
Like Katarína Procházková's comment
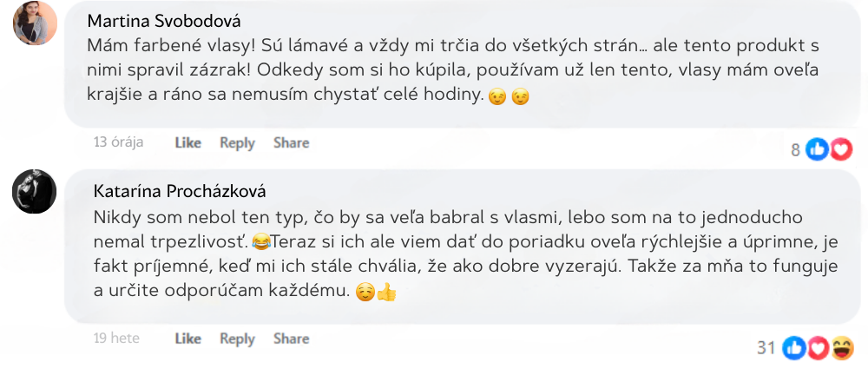click(187, 339)
